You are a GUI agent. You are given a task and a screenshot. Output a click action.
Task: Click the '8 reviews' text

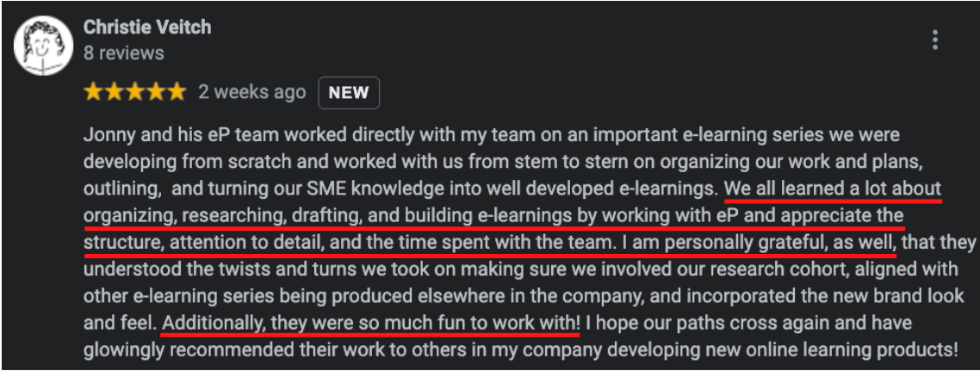tap(123, 53)
